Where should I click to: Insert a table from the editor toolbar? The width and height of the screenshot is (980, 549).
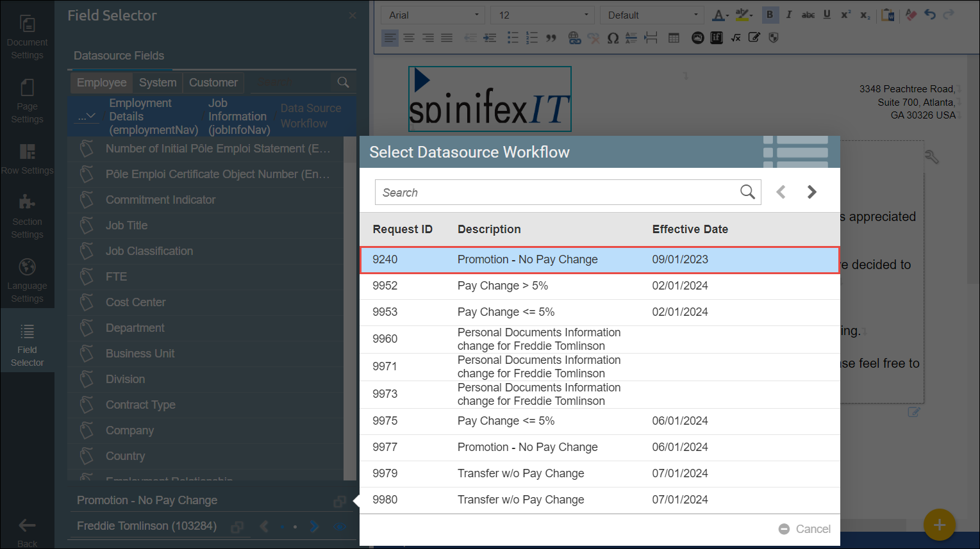(x=674, y=38)
